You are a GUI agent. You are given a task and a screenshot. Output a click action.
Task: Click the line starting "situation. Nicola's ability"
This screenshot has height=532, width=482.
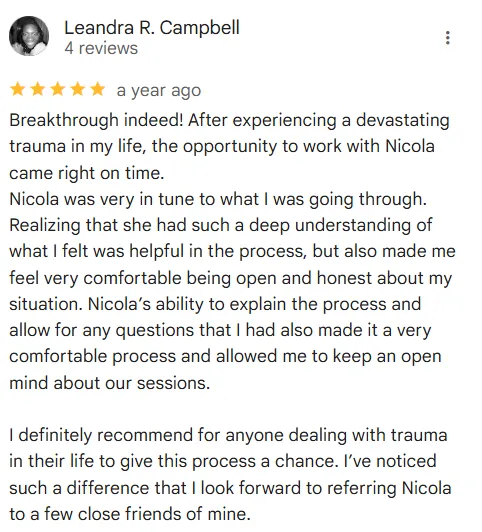point(215,304)
